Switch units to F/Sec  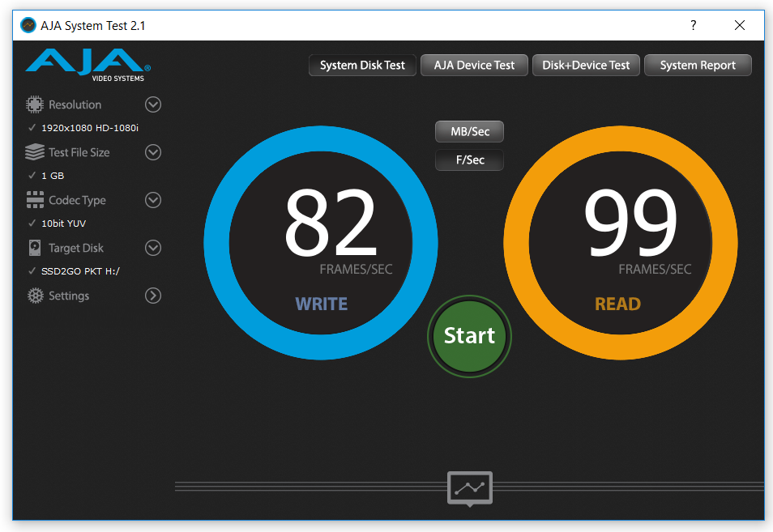pyautogui.click(x=469, y=160)
